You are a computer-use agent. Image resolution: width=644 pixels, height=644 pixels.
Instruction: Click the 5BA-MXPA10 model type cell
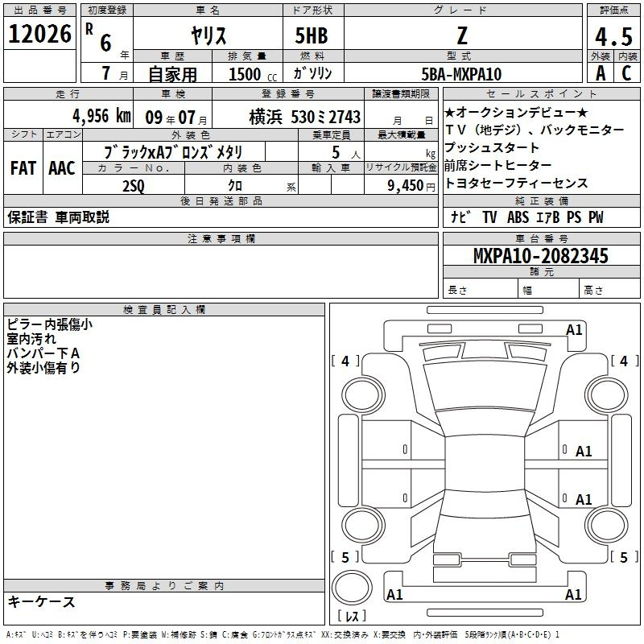(x=463, y=73)
